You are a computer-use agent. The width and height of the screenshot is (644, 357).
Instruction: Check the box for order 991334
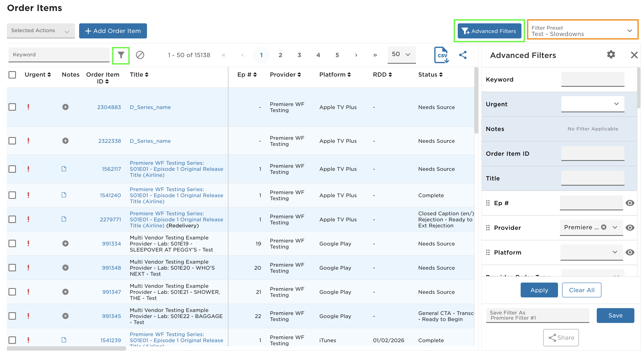click(12, 244)
